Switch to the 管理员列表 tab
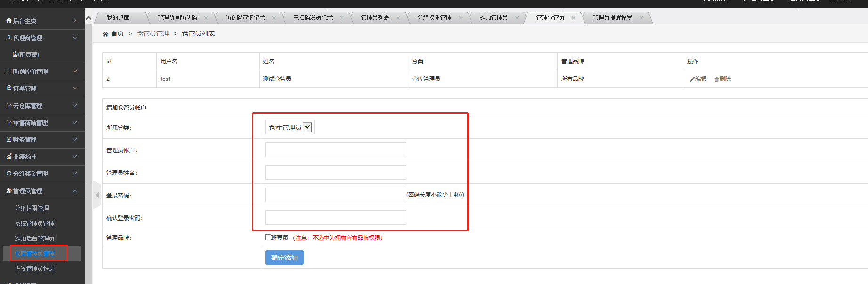This screenshot has height=284, width=868. tap(375, 18)
